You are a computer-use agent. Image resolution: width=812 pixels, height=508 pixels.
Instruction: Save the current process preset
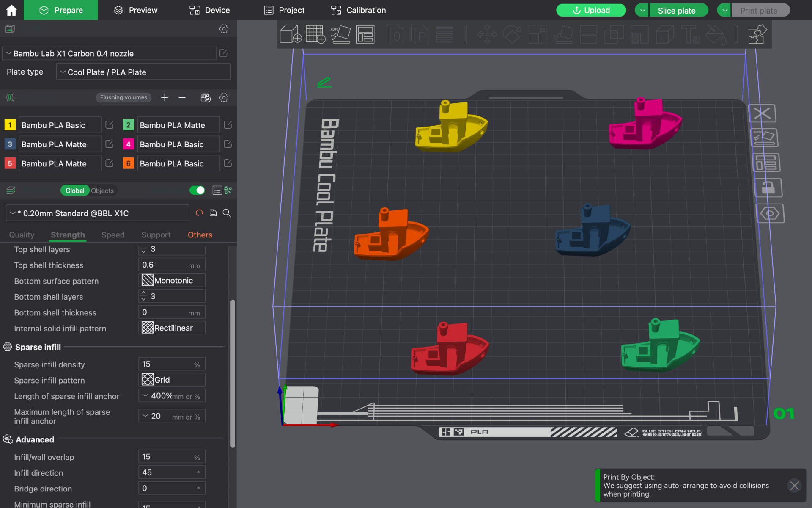click(x=213, y=213)
